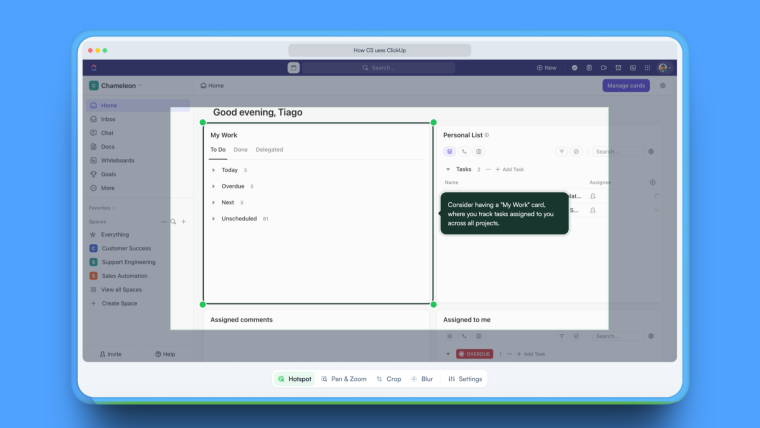Choose the Crop tool

389,379
